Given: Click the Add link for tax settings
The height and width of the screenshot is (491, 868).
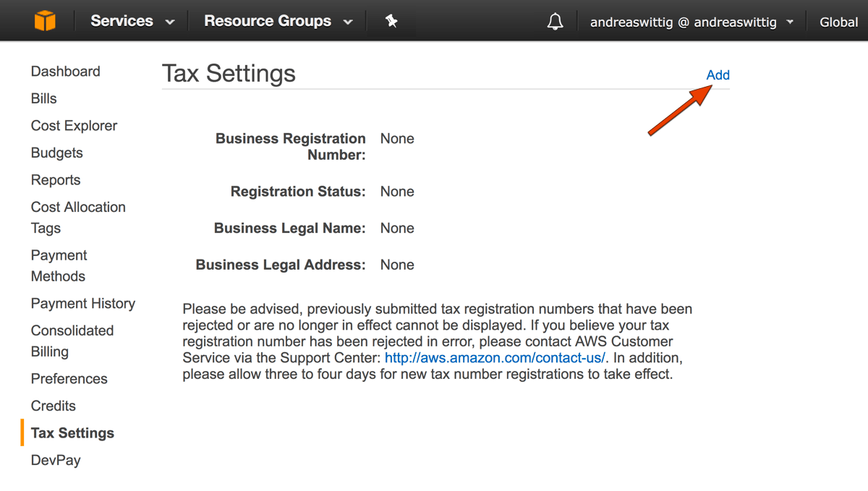Looking at the screenshot, I should click(x=718, y=75).
